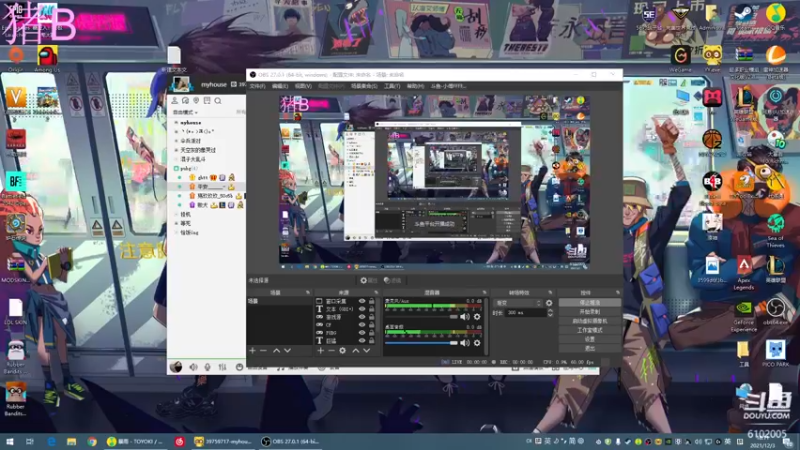Move the scene down in the scenes list

(x=287, y=351)
